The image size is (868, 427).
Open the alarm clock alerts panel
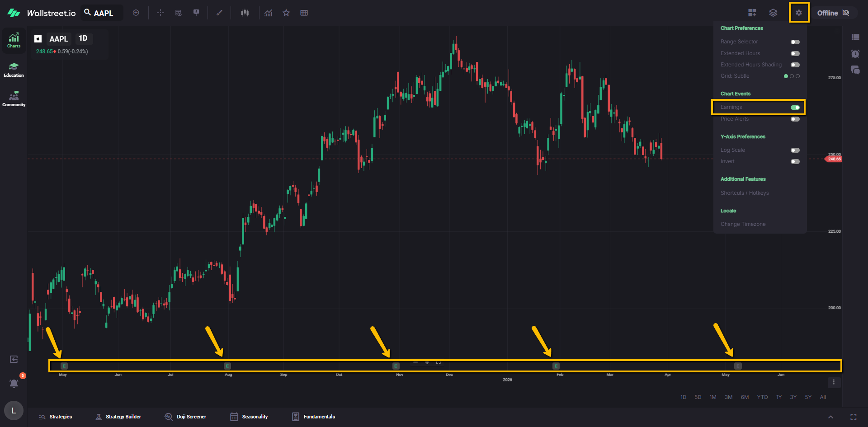(x=855, y=54)
